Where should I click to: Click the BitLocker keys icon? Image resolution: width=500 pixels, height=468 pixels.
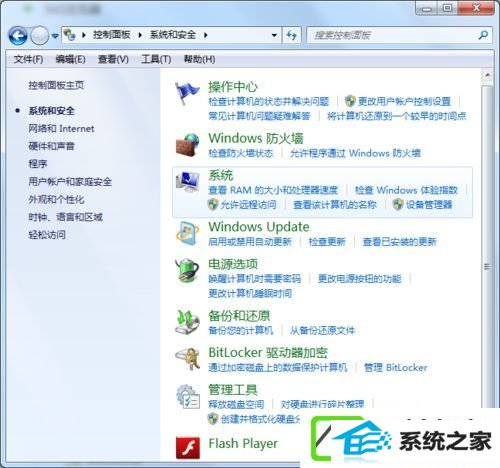[x=188, y=358]
